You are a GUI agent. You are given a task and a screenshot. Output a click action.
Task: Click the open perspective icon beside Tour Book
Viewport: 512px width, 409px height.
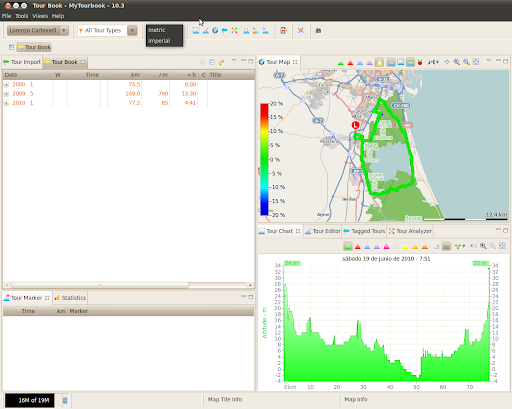[11, 47]
